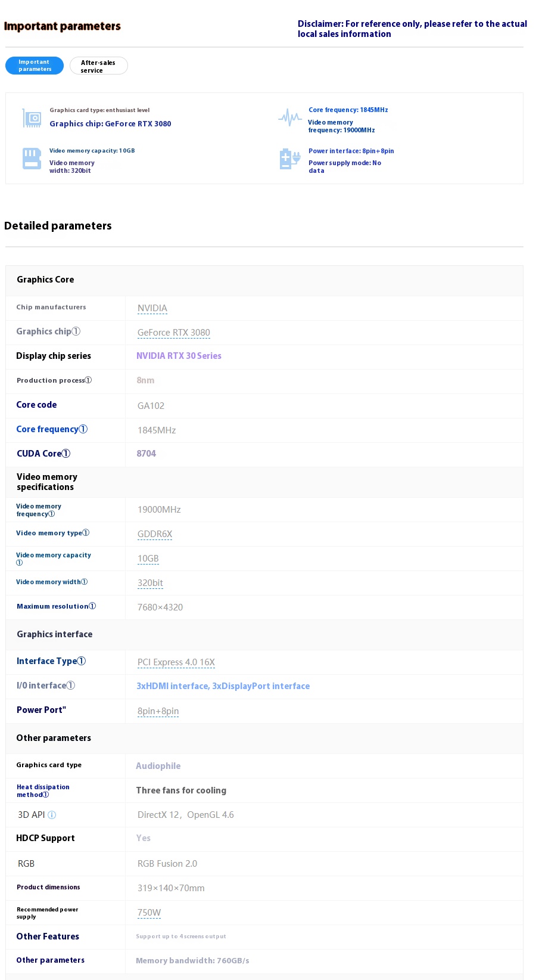This screenshot has width=536, height=980.
Task: Click the Graphics Core section header
Action: tap(45, 280)
